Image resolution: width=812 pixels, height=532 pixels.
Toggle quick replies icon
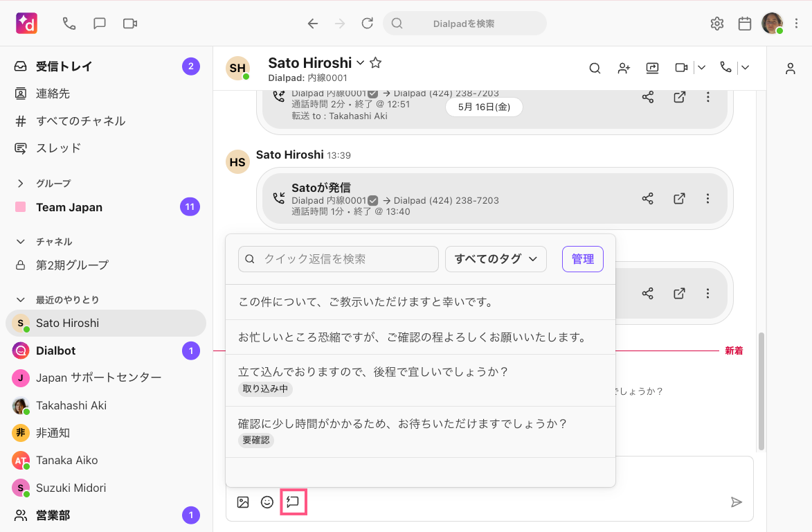(x=293, y=502)
